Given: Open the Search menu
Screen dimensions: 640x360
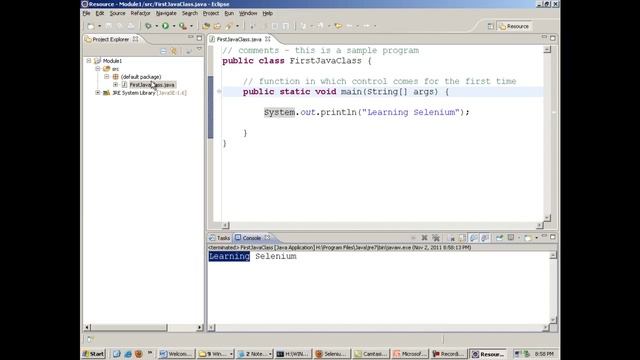Looking at the screenshot, I should tap(189, 13).
